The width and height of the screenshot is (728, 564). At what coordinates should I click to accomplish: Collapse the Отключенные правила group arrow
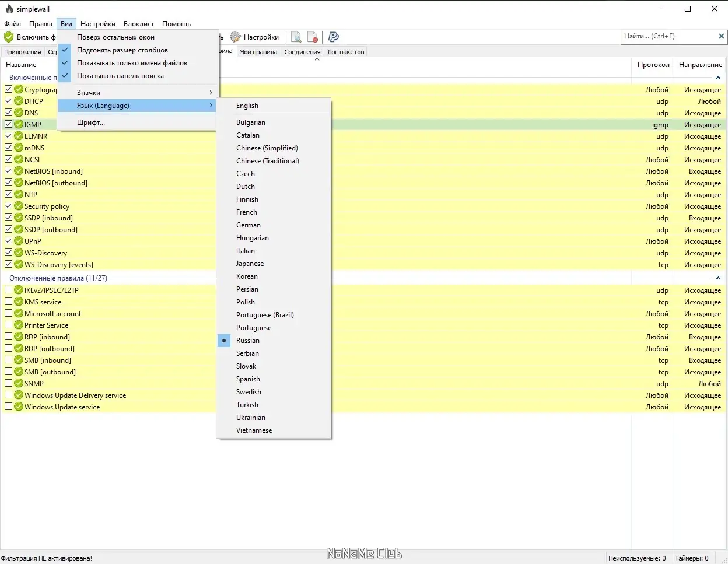point(718,278)
